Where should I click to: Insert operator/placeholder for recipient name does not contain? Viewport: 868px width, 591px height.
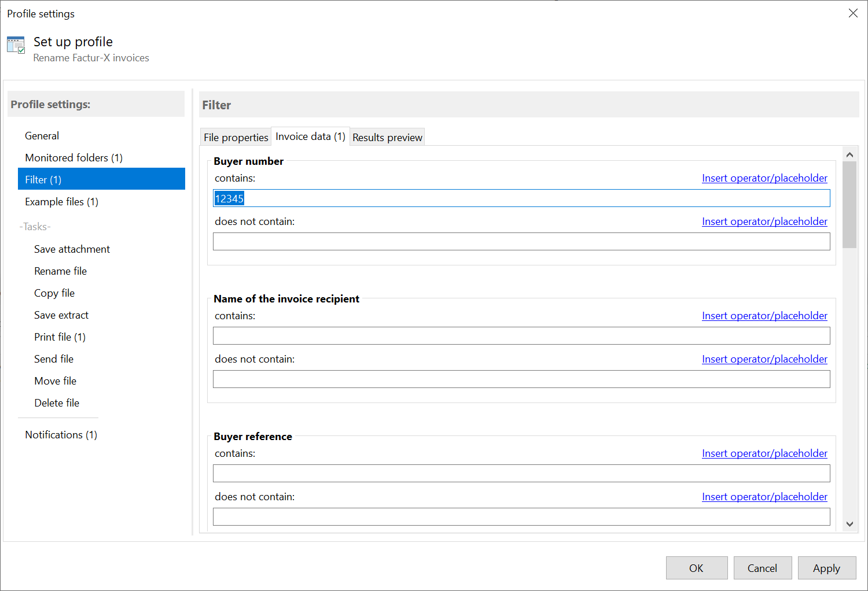(764, 359)
